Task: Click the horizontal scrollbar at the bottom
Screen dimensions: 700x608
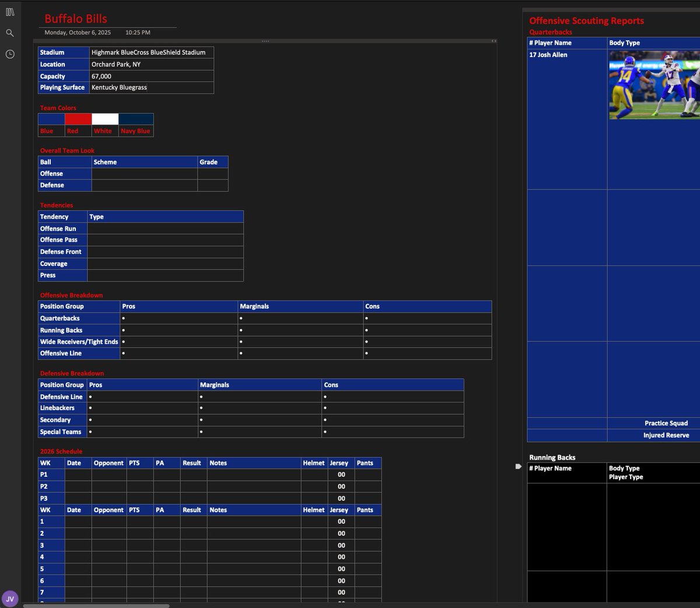Action: click(96, 606)
